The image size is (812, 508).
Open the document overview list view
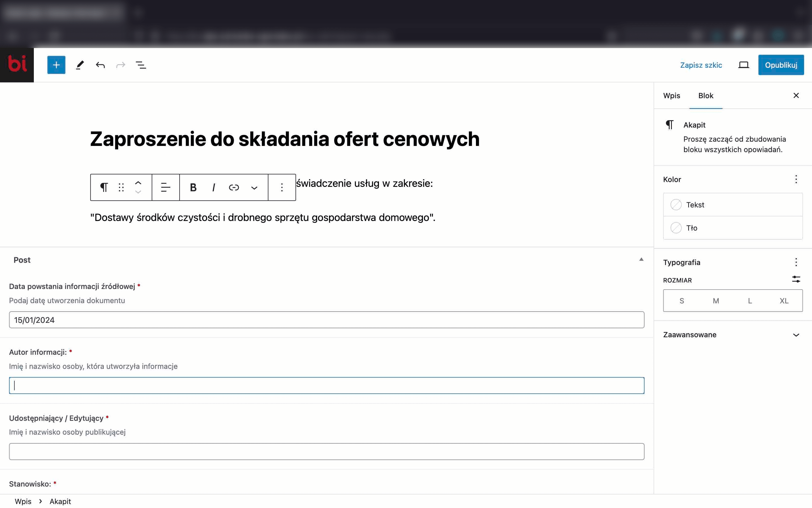pos(141,65)
